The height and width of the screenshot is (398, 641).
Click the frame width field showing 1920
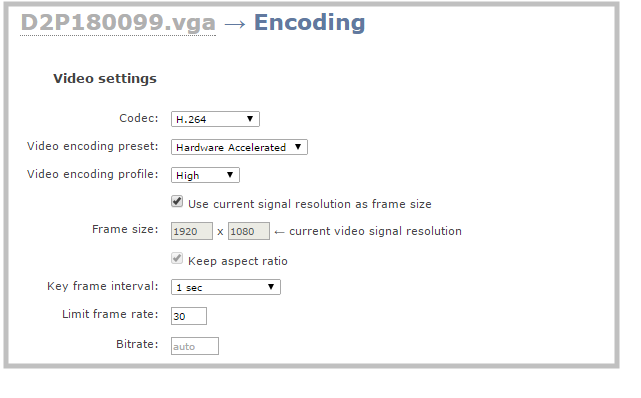(192, 231)
